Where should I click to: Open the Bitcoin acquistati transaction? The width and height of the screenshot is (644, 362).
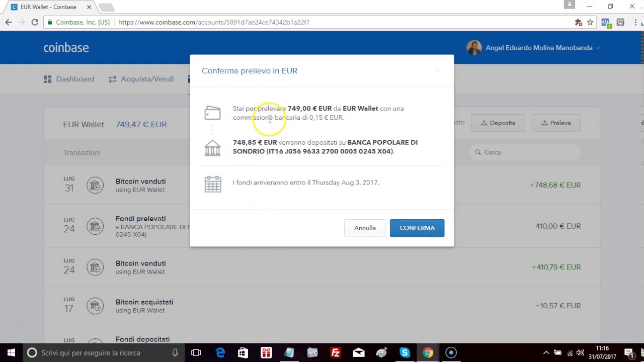point(321,306)
